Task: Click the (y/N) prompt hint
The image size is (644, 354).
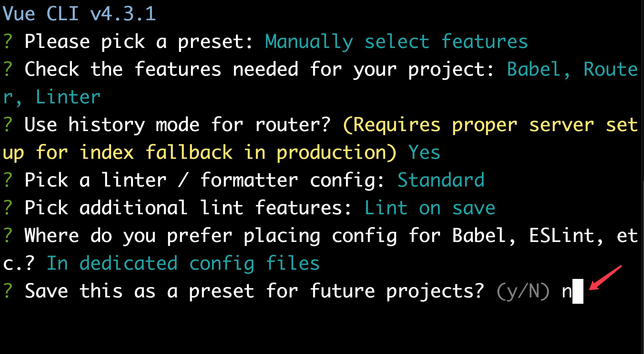Action: pos(523,291)
